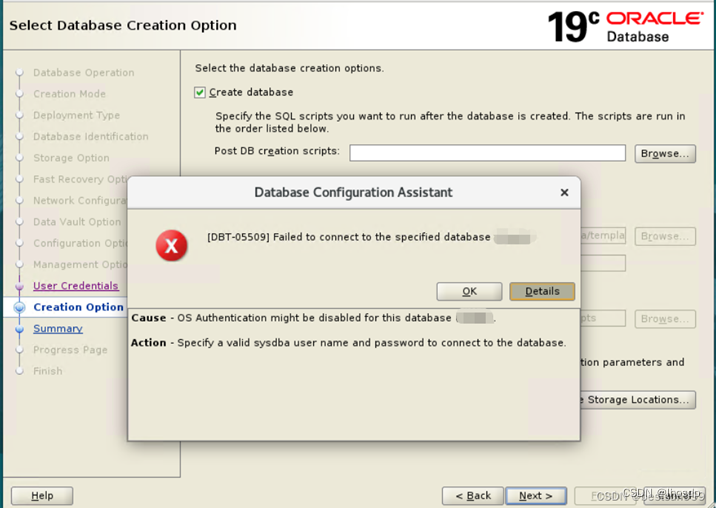Click the template path field behind dialog
Viewport: 716px width, 508px height.
603,236
